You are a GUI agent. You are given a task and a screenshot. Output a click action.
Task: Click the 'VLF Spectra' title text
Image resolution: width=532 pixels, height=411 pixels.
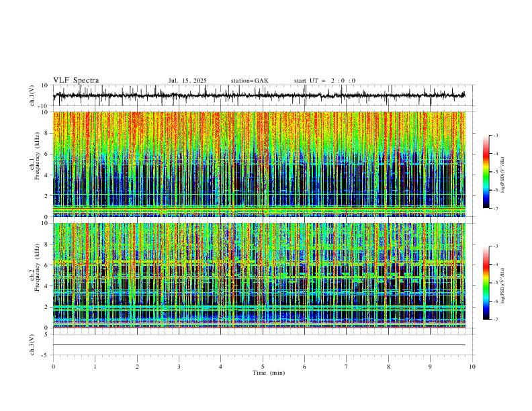[x=76, y=81]
